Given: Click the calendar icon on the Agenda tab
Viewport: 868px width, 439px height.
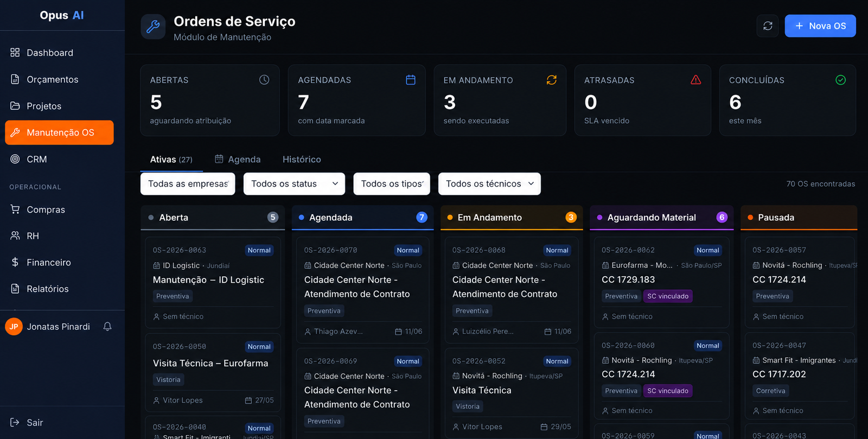Looking at the screenshot, I should coord(219,159).
